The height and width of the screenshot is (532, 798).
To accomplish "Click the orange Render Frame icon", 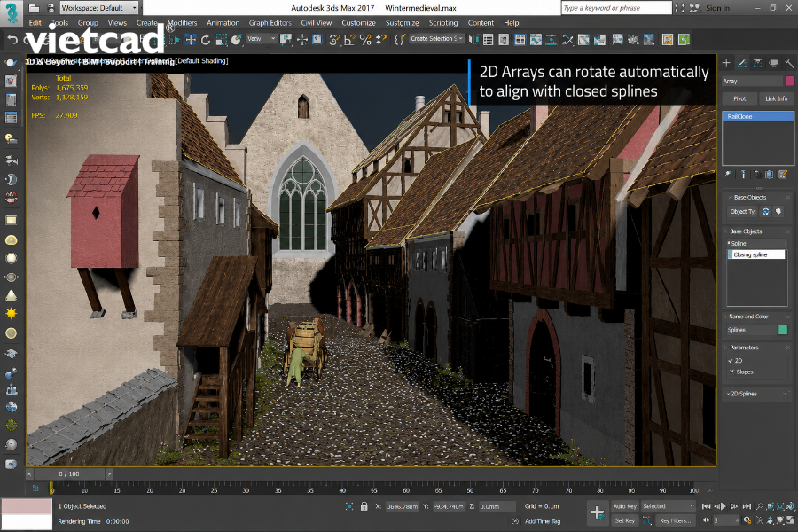I will tap(668, 40).
